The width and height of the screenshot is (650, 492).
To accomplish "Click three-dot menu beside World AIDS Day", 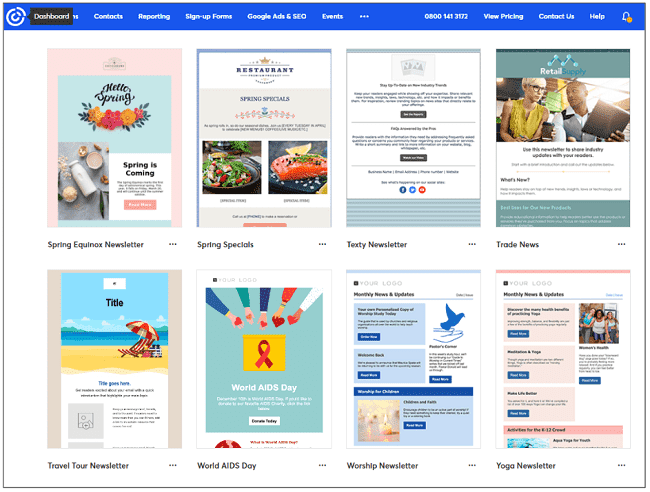I will coord(322,465).
